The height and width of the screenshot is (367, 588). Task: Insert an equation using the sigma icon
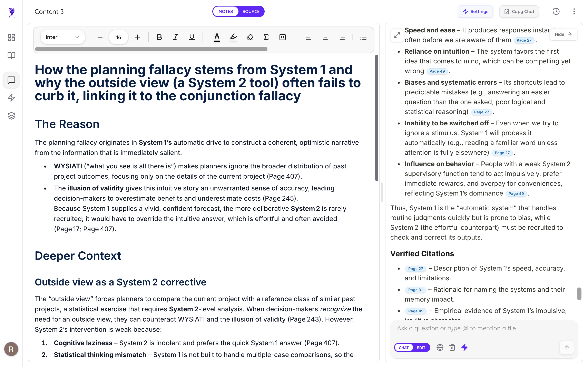(266, 37)
